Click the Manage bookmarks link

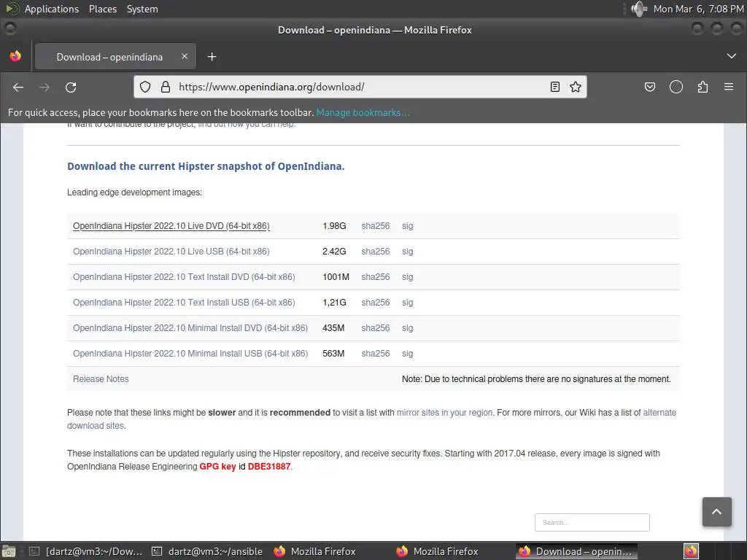(363, 112)
